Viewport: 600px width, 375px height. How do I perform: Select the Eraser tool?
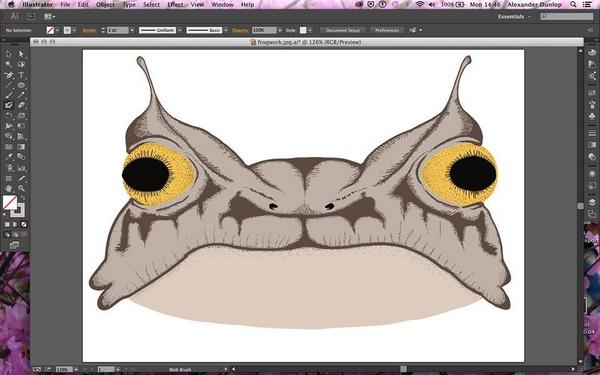[x=21, y=105]
